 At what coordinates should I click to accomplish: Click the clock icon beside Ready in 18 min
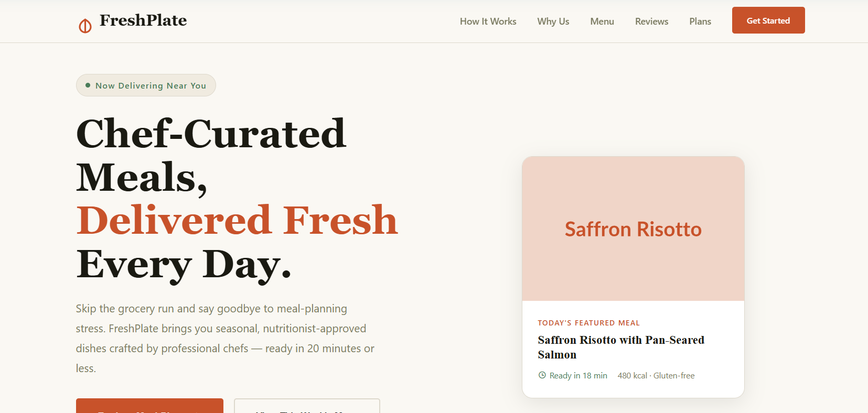(x=542, y=375)
